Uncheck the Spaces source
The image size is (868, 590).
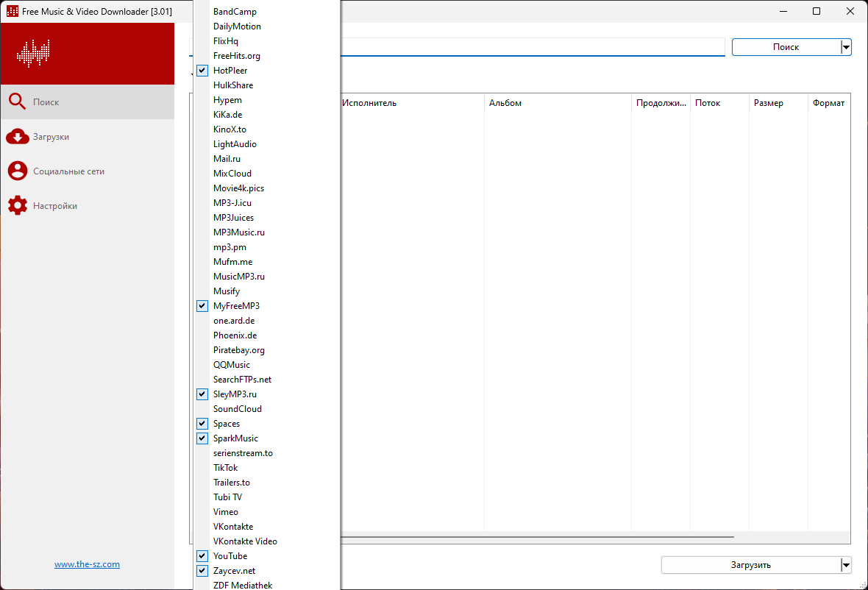coord(202,424)
